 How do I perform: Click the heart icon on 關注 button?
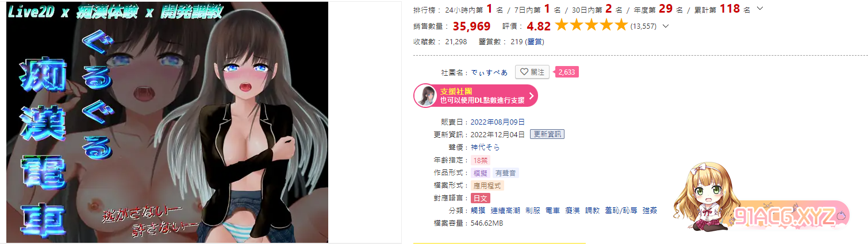click(x=523, y=72)
